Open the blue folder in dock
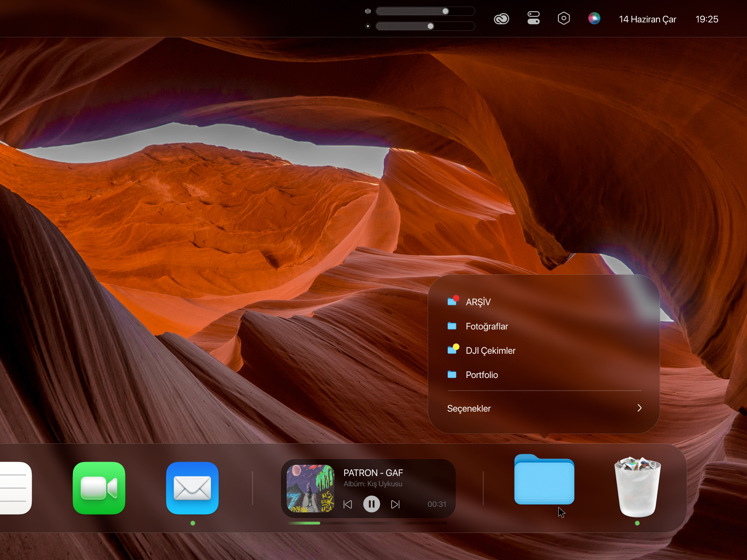The width and height of the screenshot is (747, 560). [544, 479]
